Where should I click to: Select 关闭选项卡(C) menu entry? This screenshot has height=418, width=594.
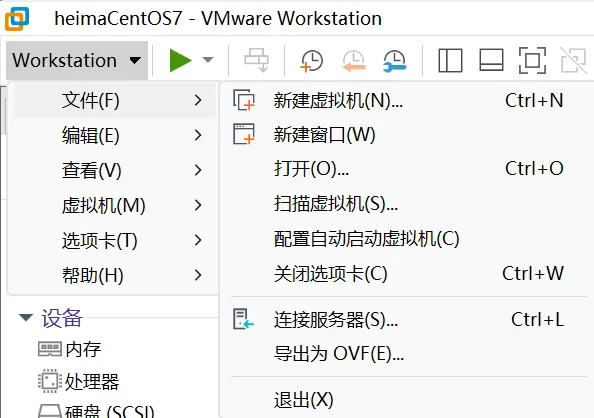pos(407,274)
